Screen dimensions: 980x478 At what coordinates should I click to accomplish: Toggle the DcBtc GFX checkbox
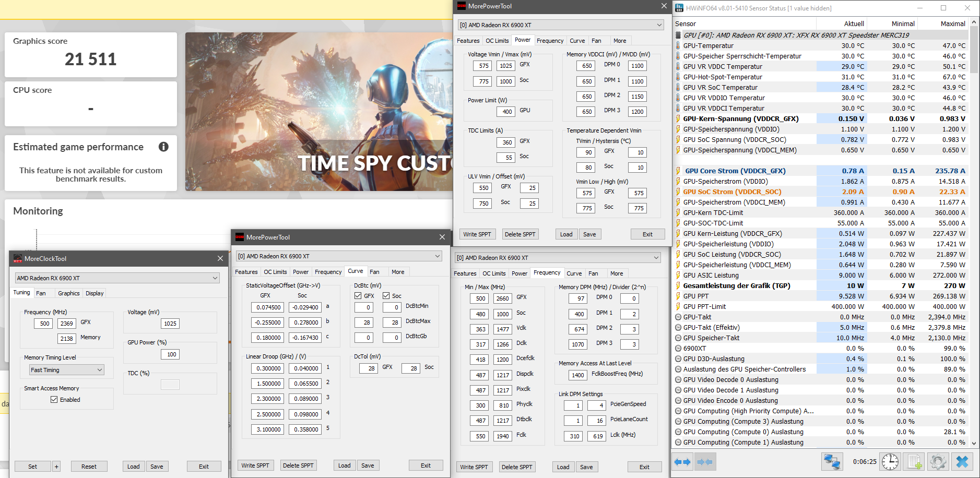click(x=358, y=295)
